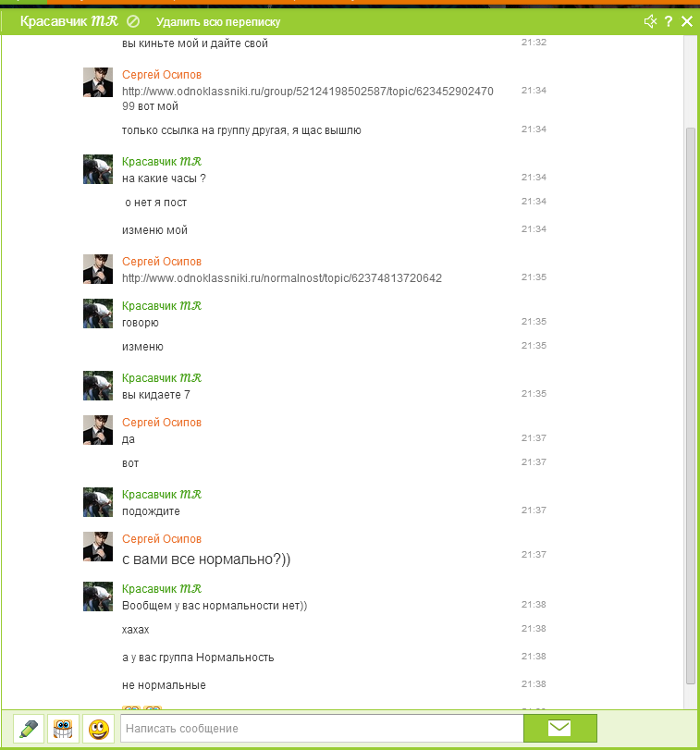Click the green marker pen icon
700x750 pixels.
pyautogui.click(x=29, y=729)
